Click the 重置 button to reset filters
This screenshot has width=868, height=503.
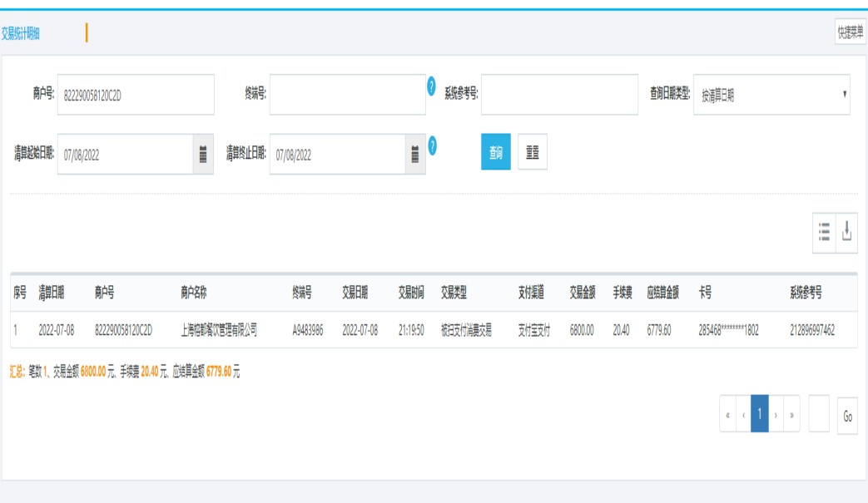point(533,153)
